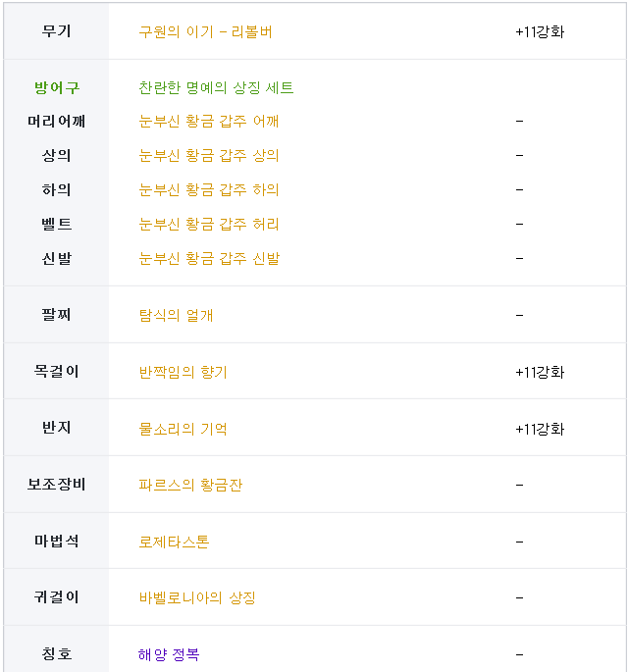Screen dimensions: 628x672
Task: Click the 찬란한 명예의 상징 세트 set link
Action: (216, 88)
